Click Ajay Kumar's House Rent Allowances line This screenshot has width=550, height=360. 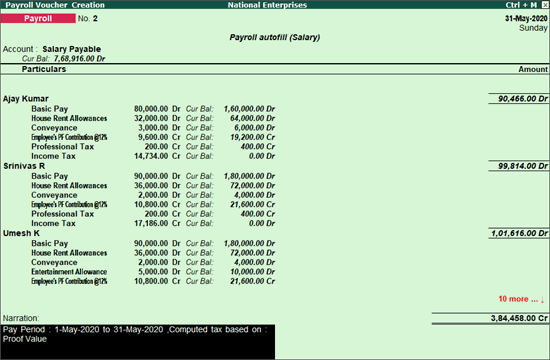pyautogui.click(x=153, y=118)
